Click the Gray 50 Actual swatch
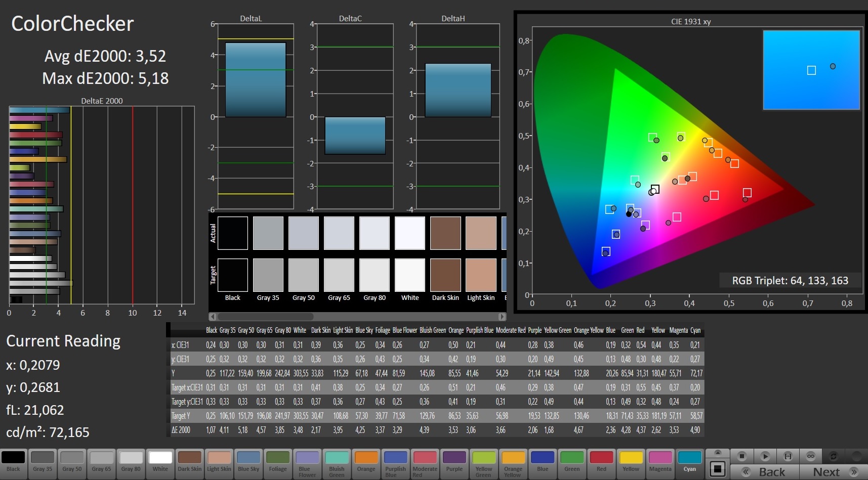The height and width of the screenshot is (480, 868). tap(303, 233)
